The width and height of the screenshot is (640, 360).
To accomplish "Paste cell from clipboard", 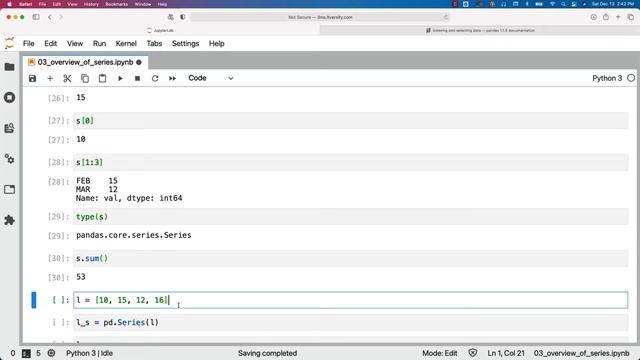I will (x=102, y=78).
